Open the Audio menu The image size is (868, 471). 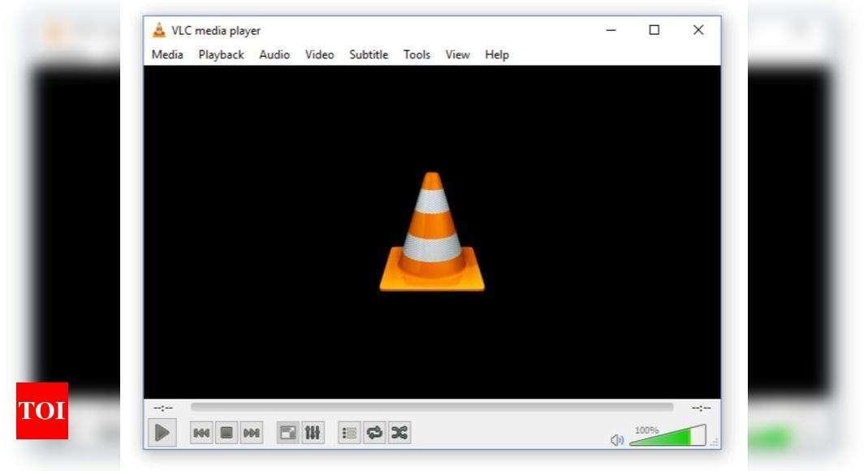(274, 54)
